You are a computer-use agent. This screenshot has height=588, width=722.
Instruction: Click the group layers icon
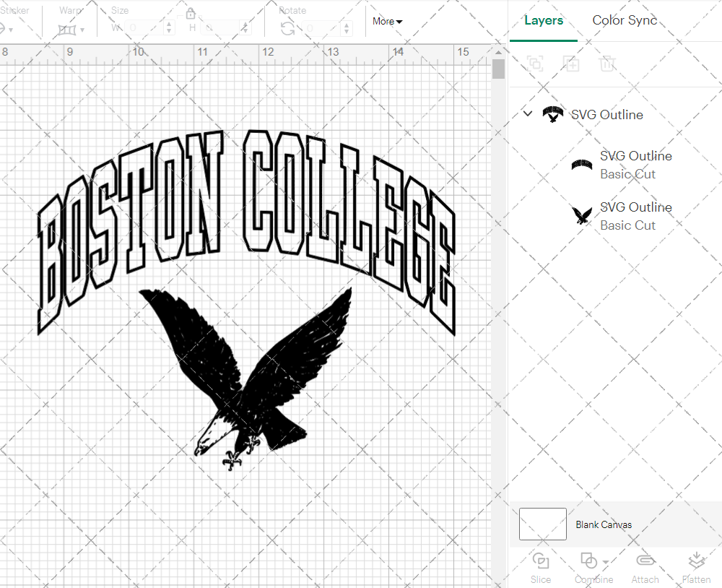point(535,64)
